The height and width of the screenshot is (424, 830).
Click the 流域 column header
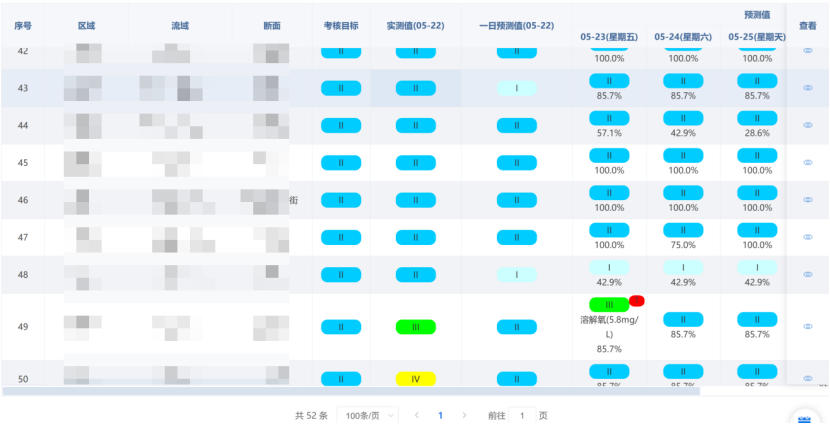click(x=180, y=25)
